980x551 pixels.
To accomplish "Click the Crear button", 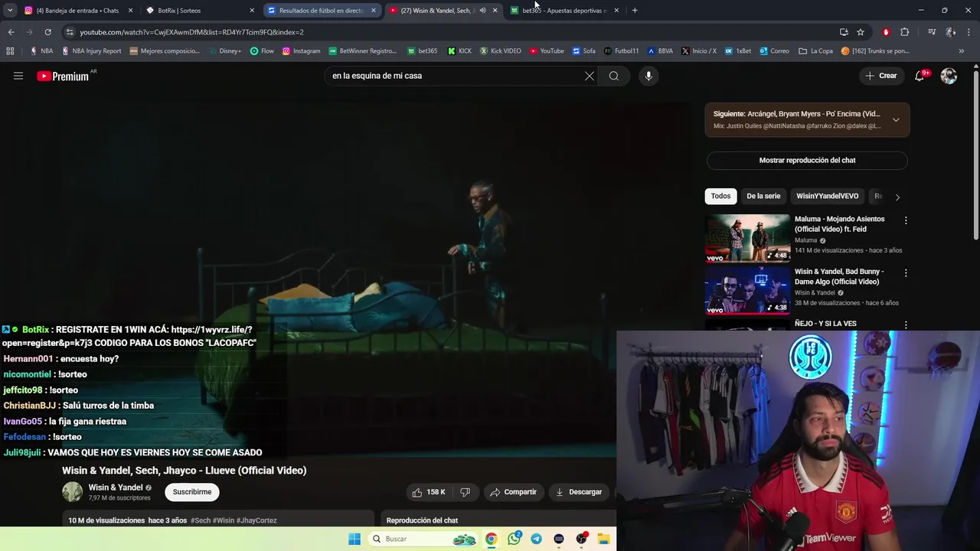I will click(x=880, y=76).
